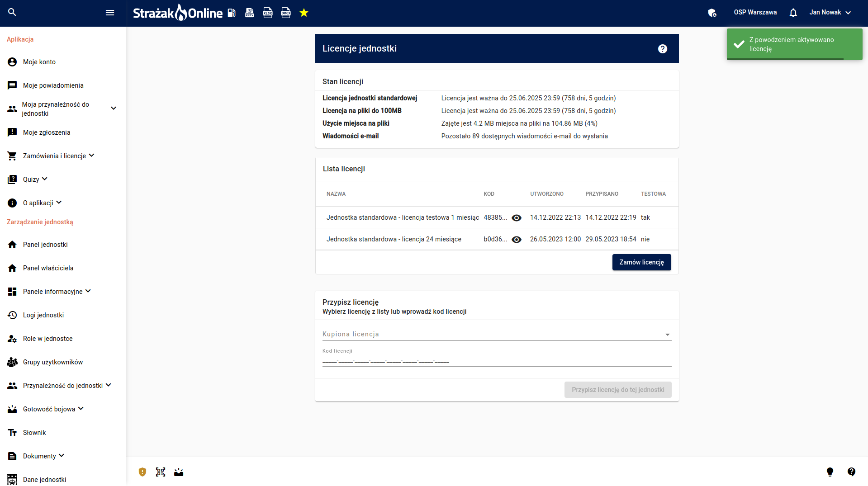Click the Moje powiadomienia message icon
This screenshot has width=868, height=486.
[x=12, y=85]
